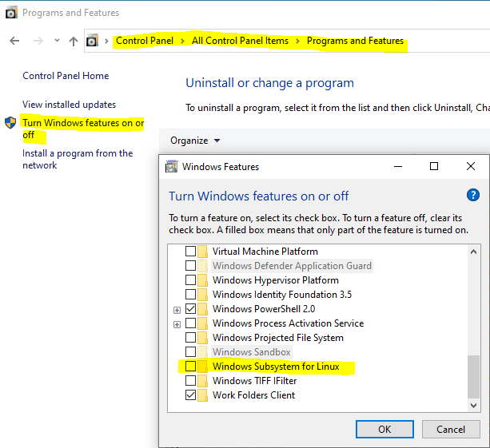Screen dimensions: 490x448
Task: Select Windows Hypervisor Platform label
Action: pos(275,280)
